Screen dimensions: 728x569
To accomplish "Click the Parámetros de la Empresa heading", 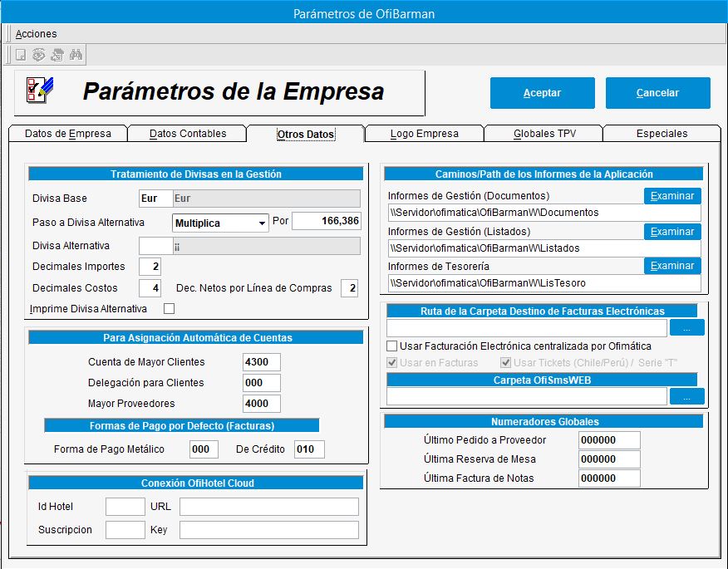I will click(x=234, y=91).
